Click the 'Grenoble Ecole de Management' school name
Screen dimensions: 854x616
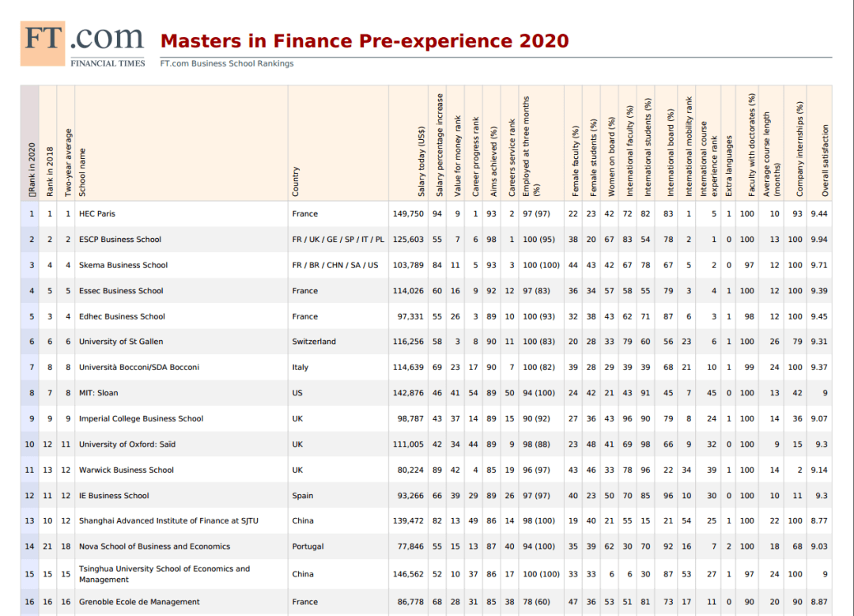[139, 602]
